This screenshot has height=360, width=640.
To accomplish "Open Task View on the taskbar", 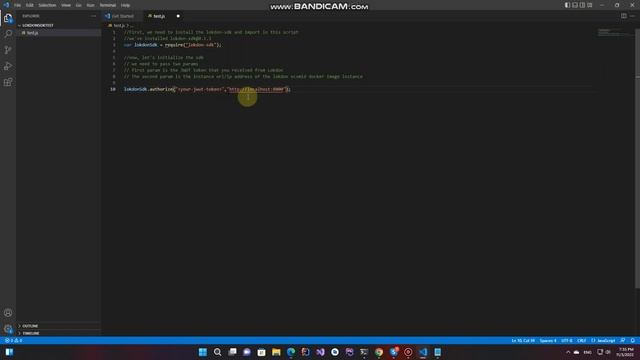I will click(232, 352).
